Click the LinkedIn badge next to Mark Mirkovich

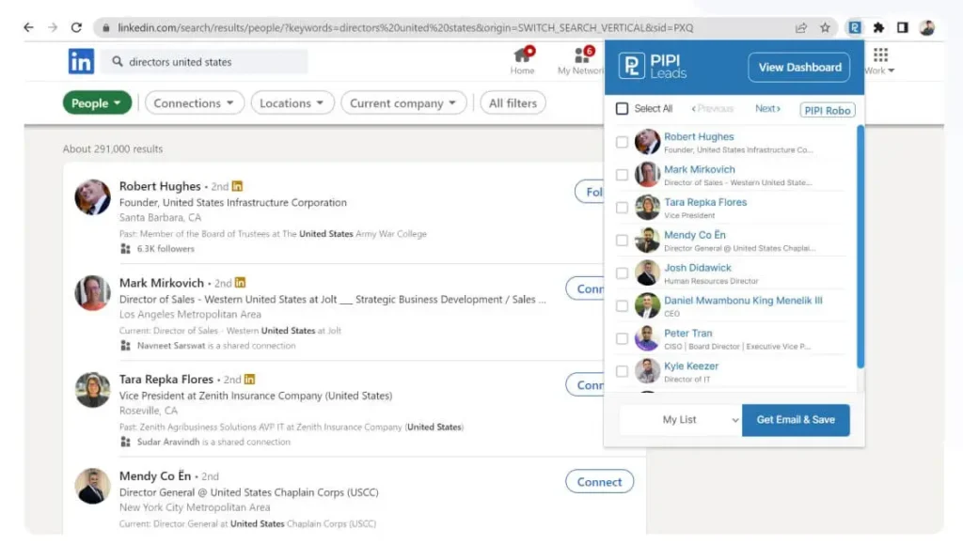pyautogui.click(x=240, y=283)
